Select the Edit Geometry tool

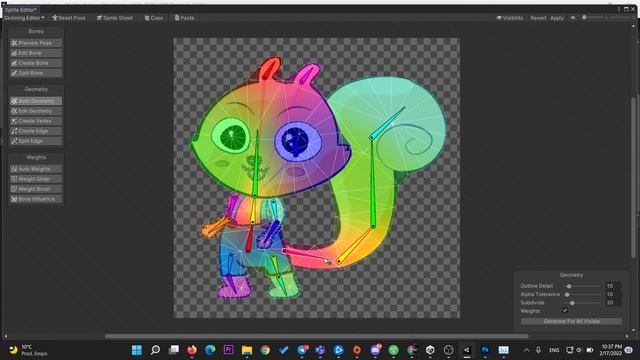pyautogui.click(x=36, y=111)
